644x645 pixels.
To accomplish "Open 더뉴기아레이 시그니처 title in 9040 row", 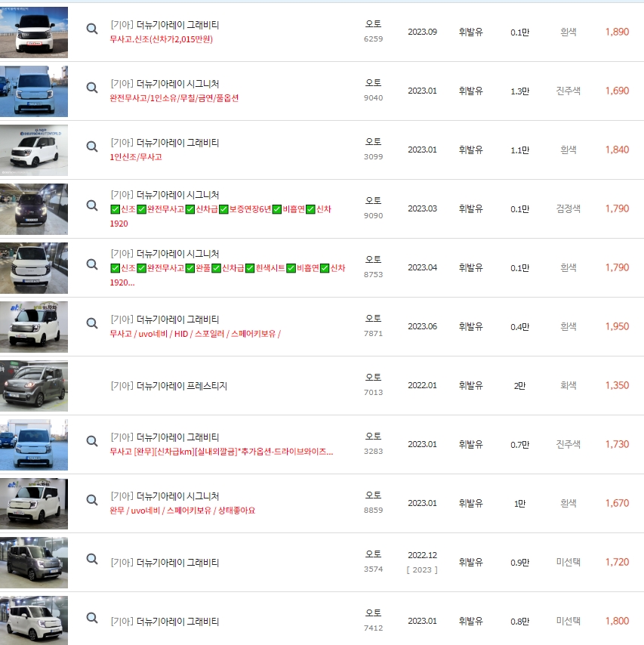I will (177, 84).
